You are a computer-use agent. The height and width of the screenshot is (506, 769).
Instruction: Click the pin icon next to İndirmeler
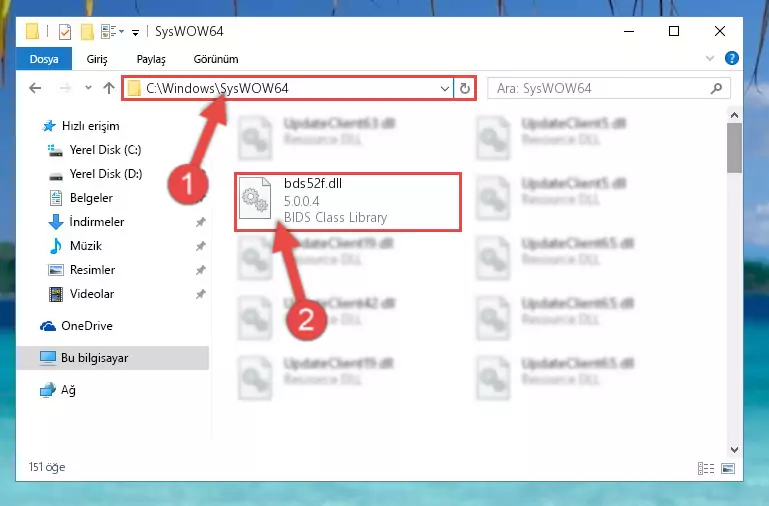click(x=201, y=222)
